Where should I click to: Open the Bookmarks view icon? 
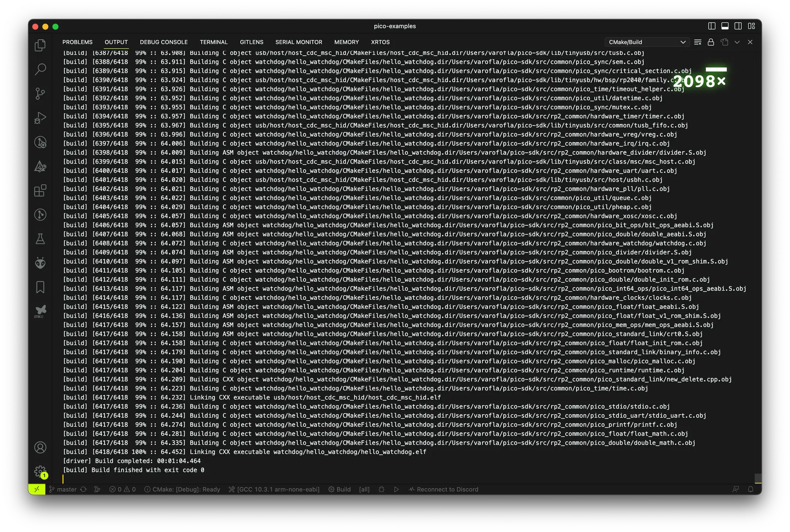pyautogui.click(x=40, y=287)
